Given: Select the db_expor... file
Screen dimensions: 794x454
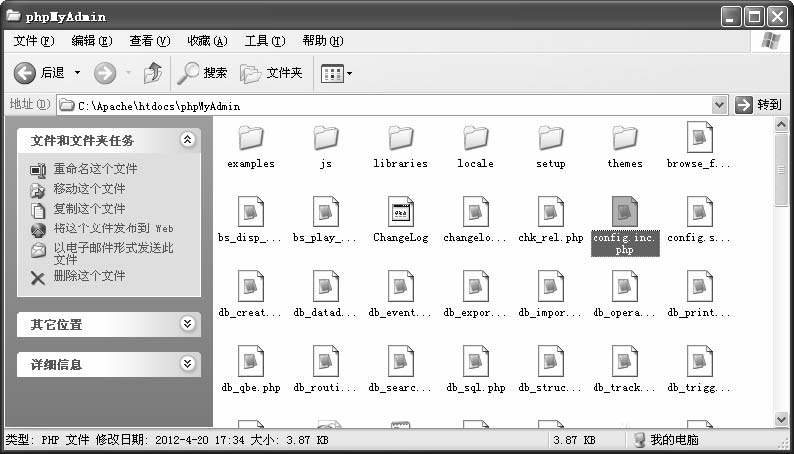Looking at the screenshot, I should [475, 295].
